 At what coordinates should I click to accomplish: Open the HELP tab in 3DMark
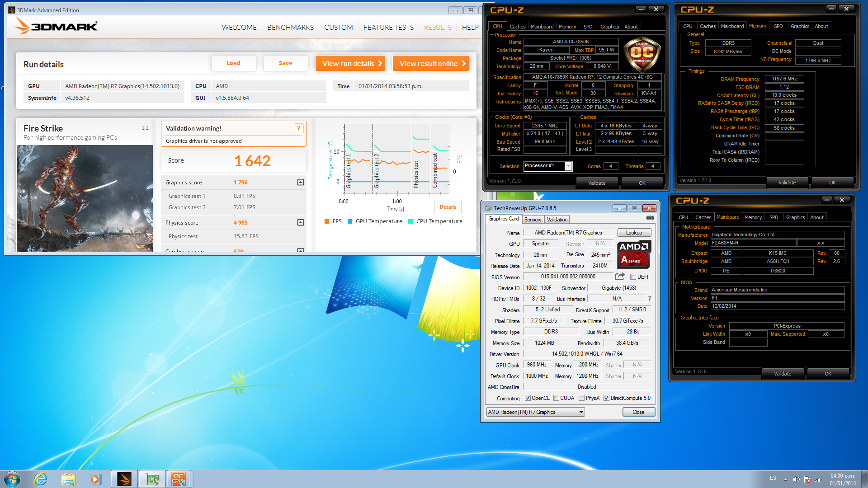(x=470, y=28)
